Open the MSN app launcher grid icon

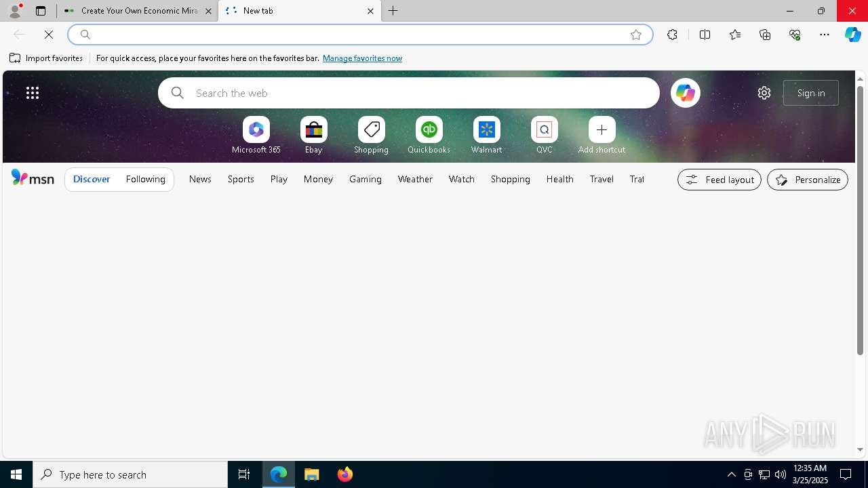[33, 93]
